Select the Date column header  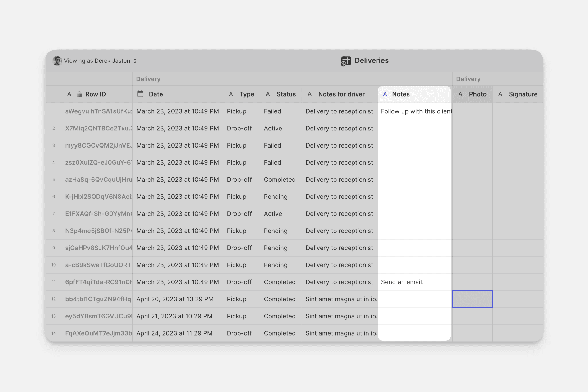tap(156, 94)
